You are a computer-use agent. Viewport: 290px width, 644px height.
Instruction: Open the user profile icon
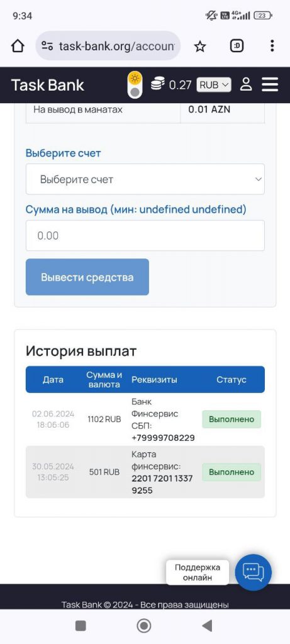point(246,85)
